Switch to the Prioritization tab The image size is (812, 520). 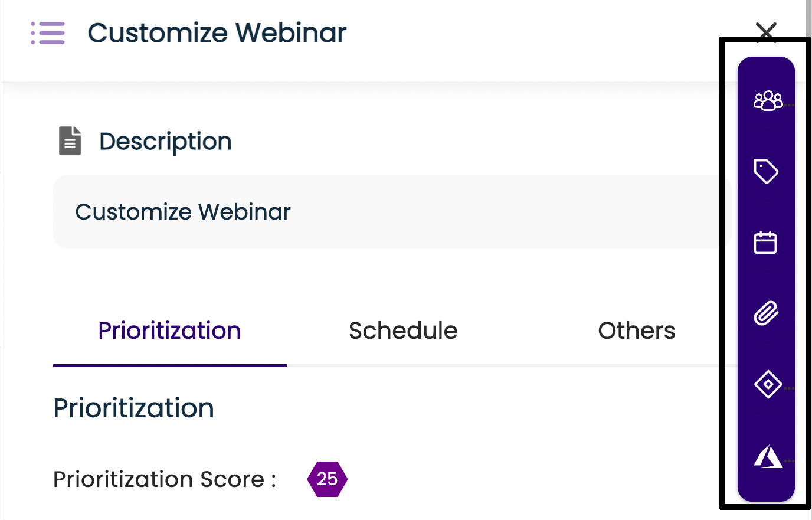pyautogui.click(x=169, y=331)
